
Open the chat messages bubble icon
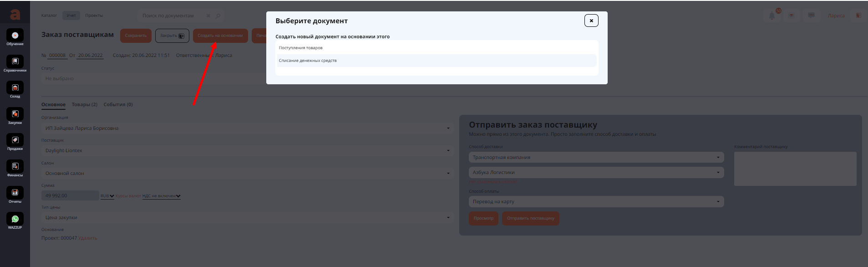click(811, 15)
